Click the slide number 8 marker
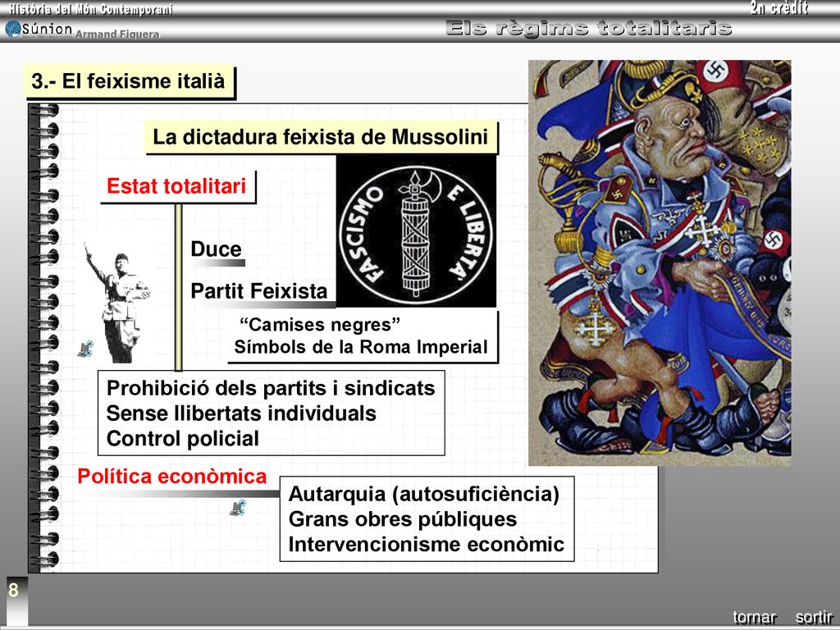This screenshot has height=630, width=840. click(13, 591)
